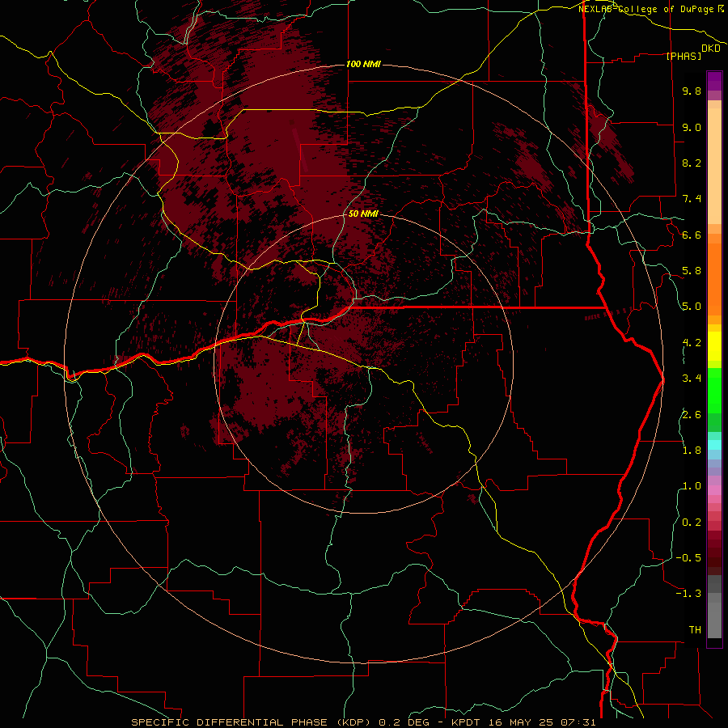Click the DKD label above the color scale
This screenshot has width=728, height=728.
click(711, 49)
